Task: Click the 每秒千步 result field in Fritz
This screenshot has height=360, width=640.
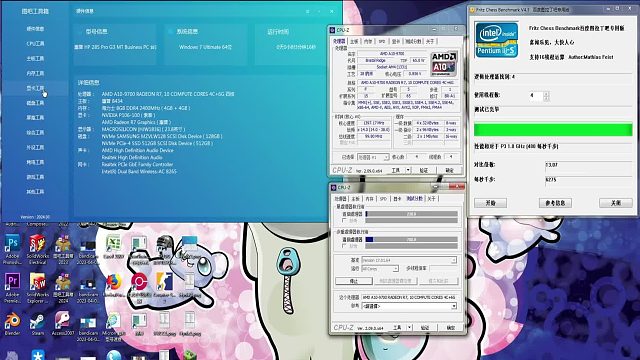Action: coord(589,180)
